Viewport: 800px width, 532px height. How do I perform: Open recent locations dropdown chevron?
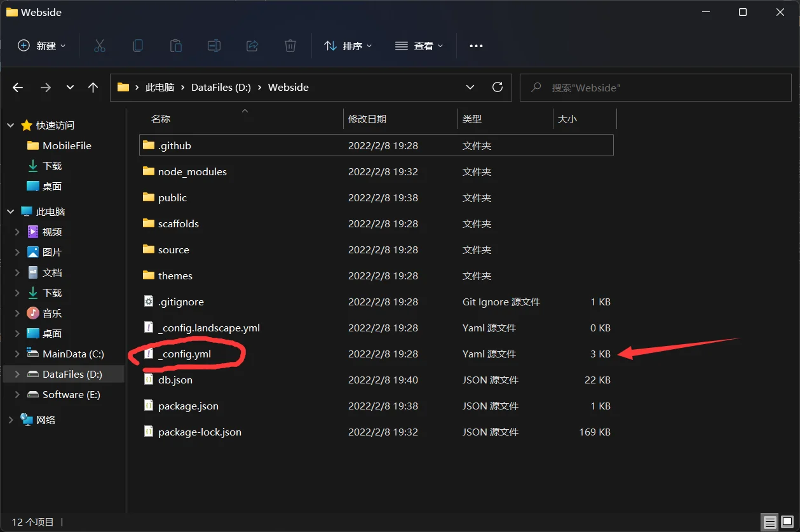tap(71, 88)
